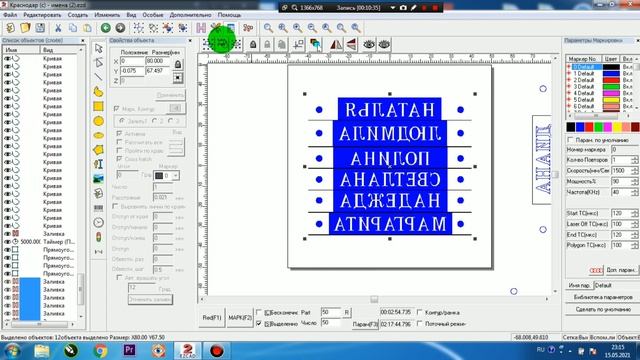Open the Файл menu
The image size is (640, 360).
10,15
